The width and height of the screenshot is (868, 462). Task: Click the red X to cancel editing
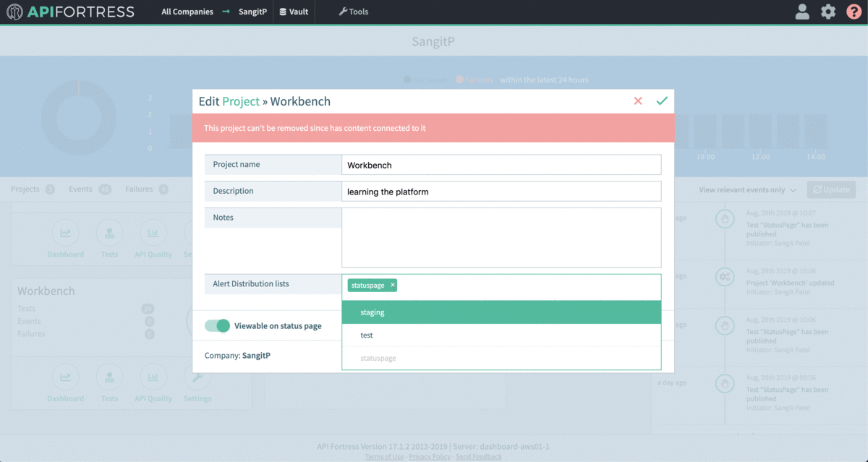click(x=638, y=101)
